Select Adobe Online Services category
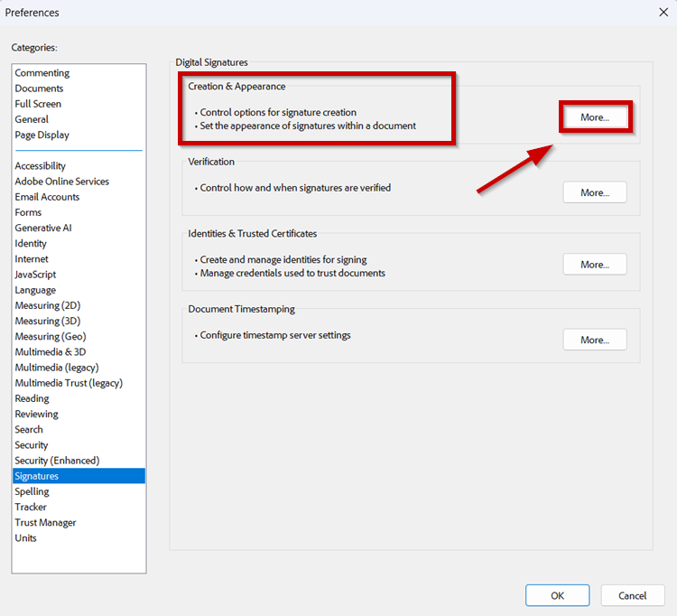Screen dimensions: 677x616 tap(61, 182)
